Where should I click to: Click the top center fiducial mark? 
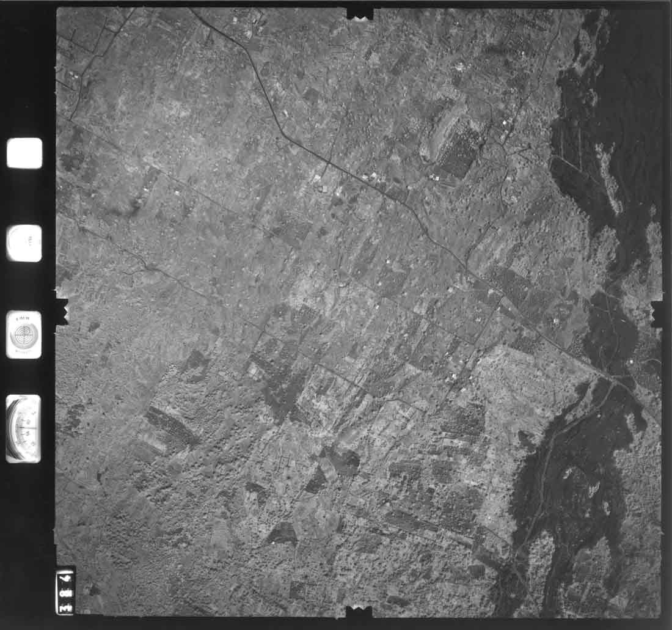tap(359, 12)
